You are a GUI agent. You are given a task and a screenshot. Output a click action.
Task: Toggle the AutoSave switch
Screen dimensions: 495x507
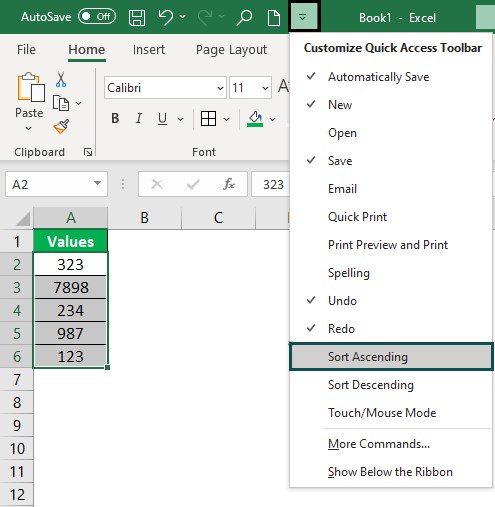[x=97, y=16]
